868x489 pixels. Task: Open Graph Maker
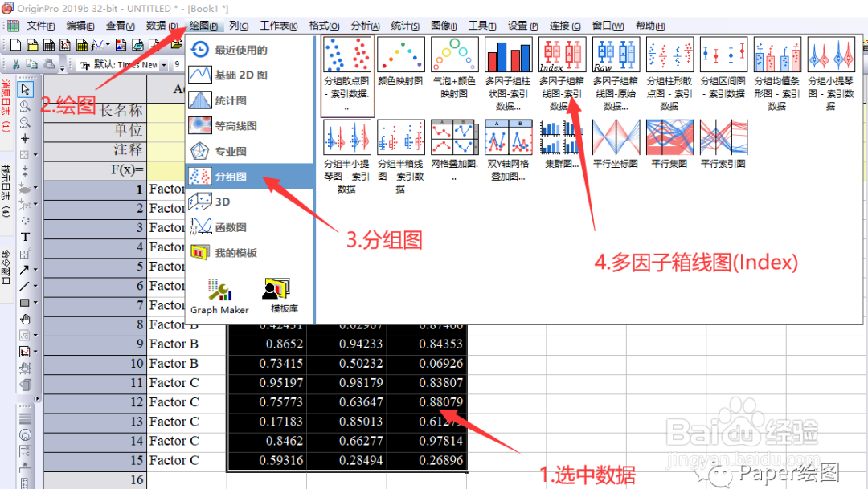point(219,296)
